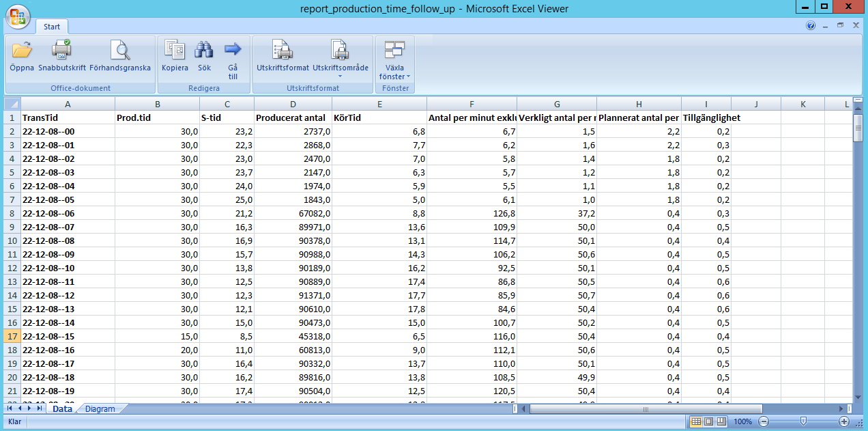This screenshot has width=868, height=431.
Task: Switch to Normal view in status bar
Action: (x=696, y=421)
